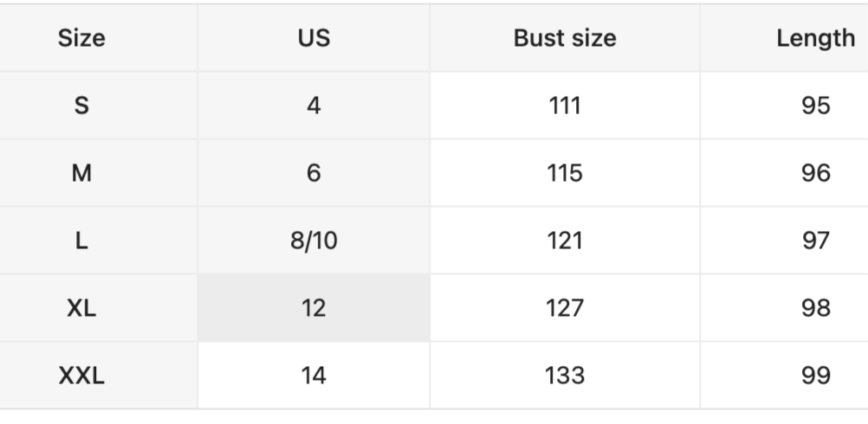Click the Length column header
Viewport: 868px width, 424px height.
tap(814, 38)
